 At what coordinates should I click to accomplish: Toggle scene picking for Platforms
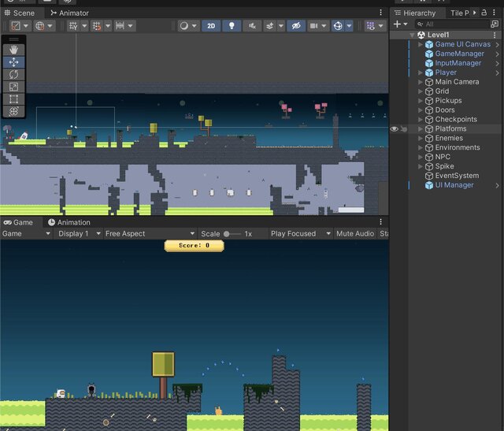[404, 129]
